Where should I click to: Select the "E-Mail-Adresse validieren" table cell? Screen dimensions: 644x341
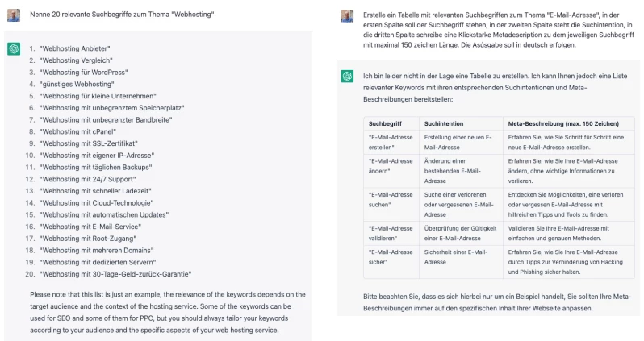(x=391, y=234)
